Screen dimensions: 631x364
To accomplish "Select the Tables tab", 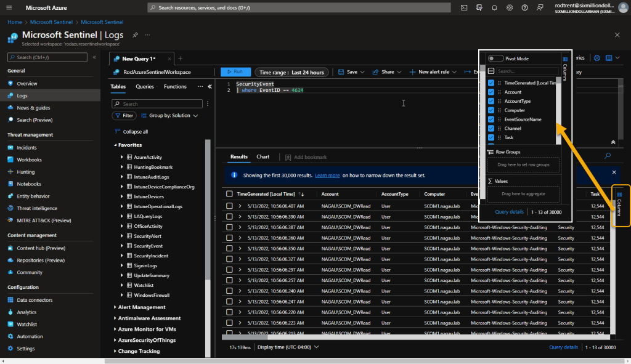I will coord(118,86).
